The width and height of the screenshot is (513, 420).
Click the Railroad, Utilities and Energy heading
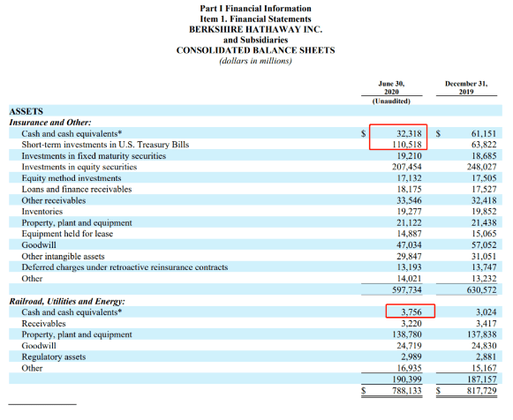coord(67,301)
